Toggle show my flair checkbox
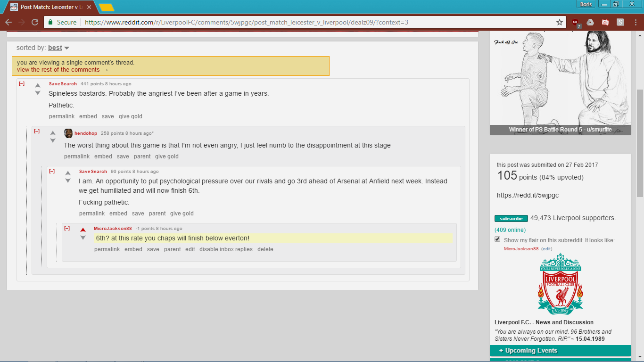644x362 pixels. click(497, 239)
